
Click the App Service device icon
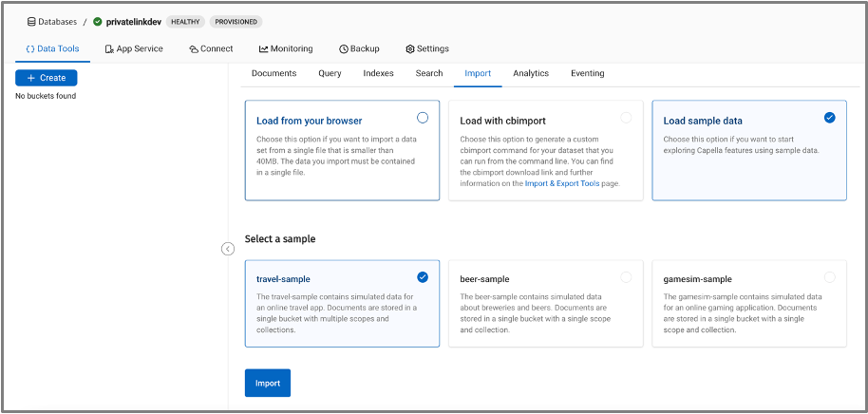click(109, 48)
